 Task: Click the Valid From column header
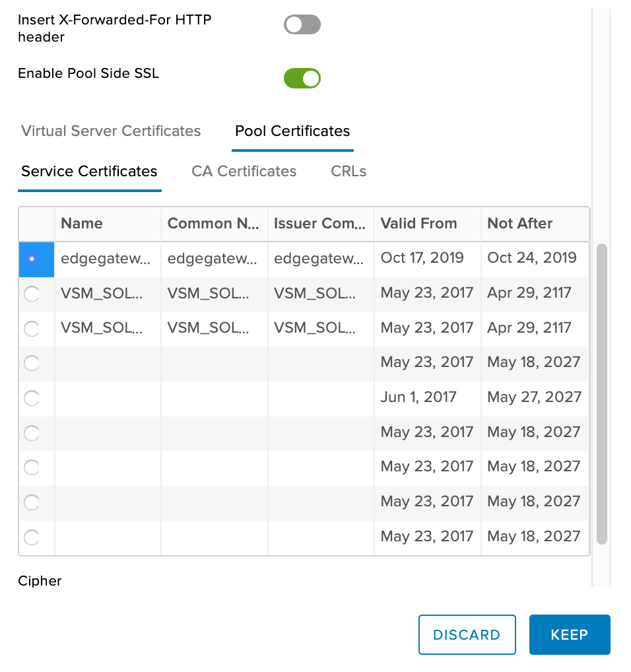[x=417, y=224]
